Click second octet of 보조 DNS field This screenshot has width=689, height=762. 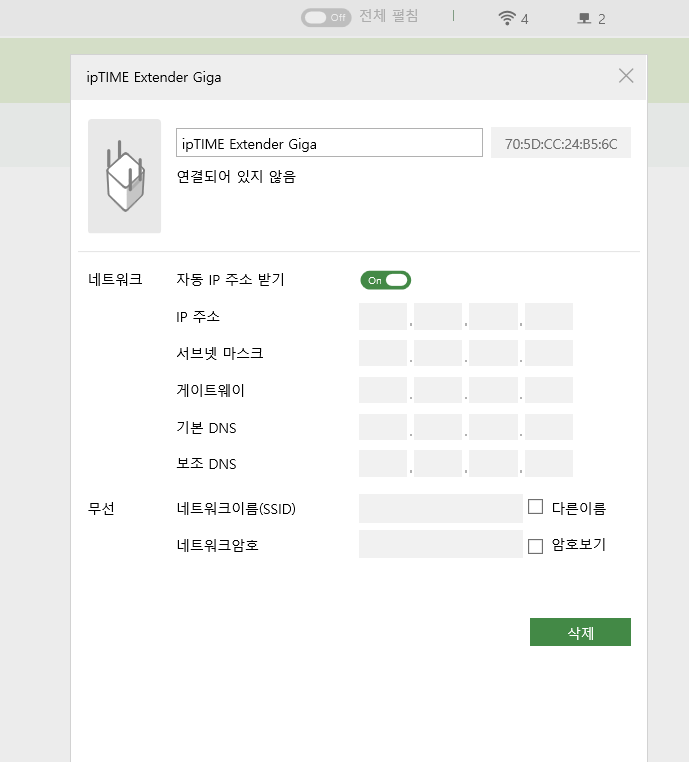pos(438,463)
